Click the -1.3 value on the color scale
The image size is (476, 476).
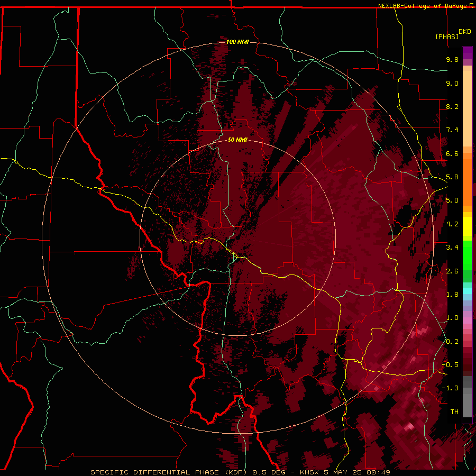tap(450, 388)
